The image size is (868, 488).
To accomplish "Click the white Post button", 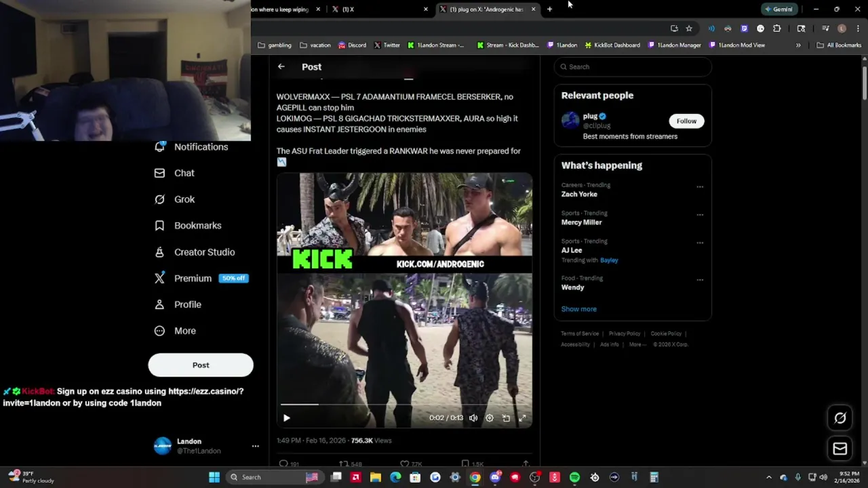I will coord(201,365).
